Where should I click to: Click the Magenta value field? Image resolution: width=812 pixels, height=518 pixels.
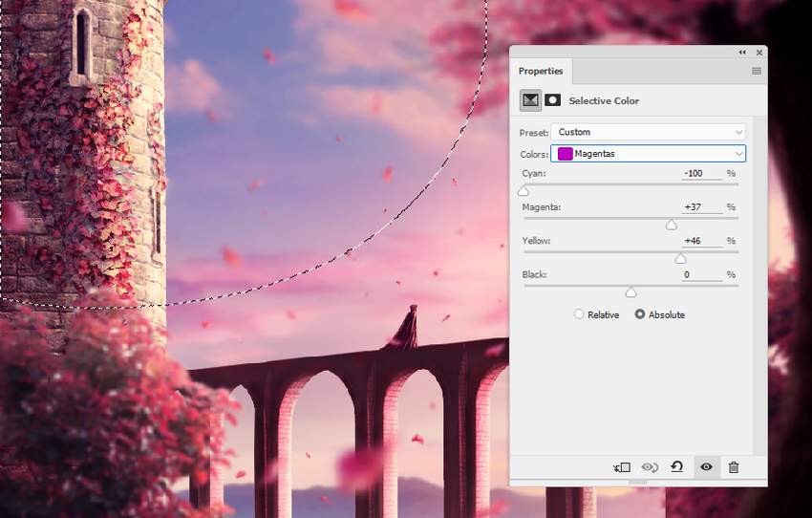tap(702, 207)
